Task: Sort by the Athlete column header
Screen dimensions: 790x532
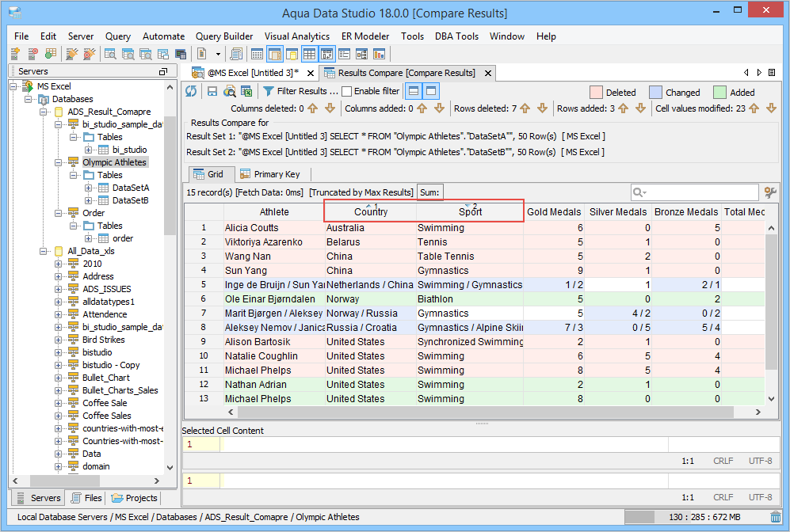Action: point(274,211)
